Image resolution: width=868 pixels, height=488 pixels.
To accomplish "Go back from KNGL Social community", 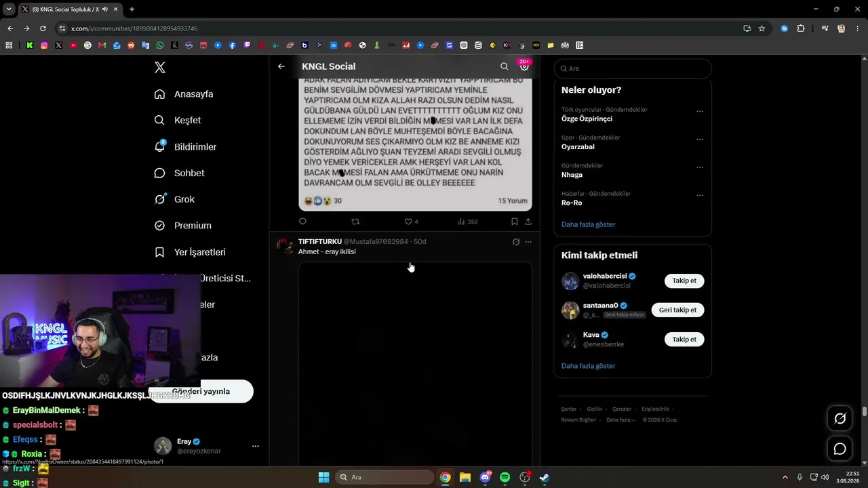I will point(281,66).
